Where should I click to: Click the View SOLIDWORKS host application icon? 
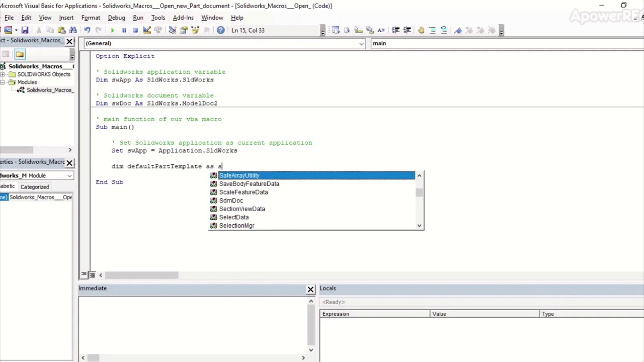[x=8, y=30]
